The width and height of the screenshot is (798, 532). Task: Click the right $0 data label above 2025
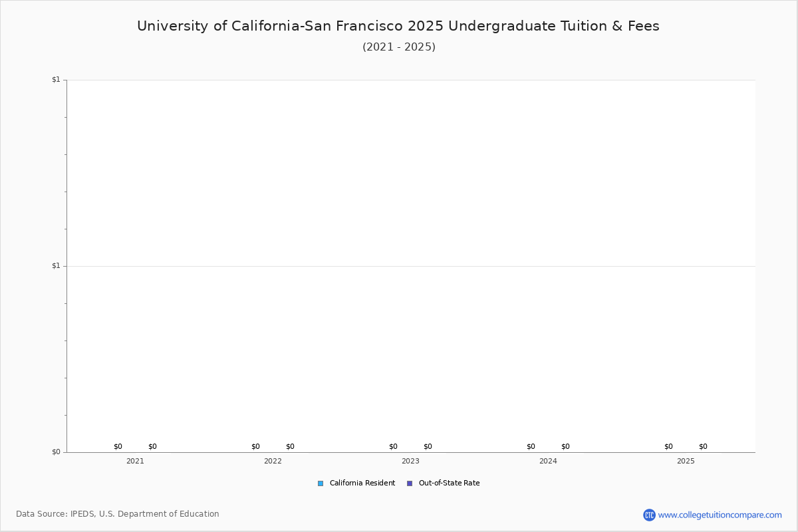point(703,447)
